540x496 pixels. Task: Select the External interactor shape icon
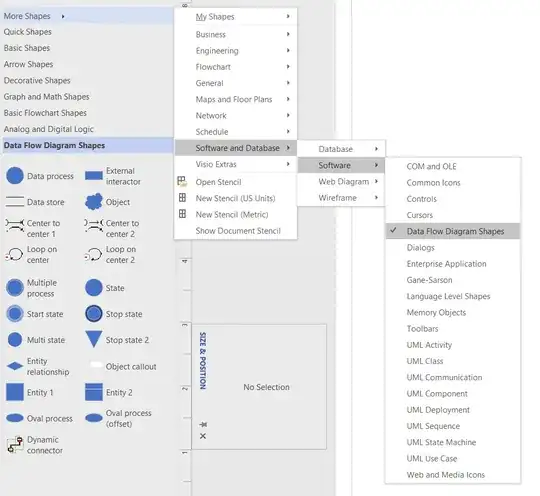coord(94,176)
